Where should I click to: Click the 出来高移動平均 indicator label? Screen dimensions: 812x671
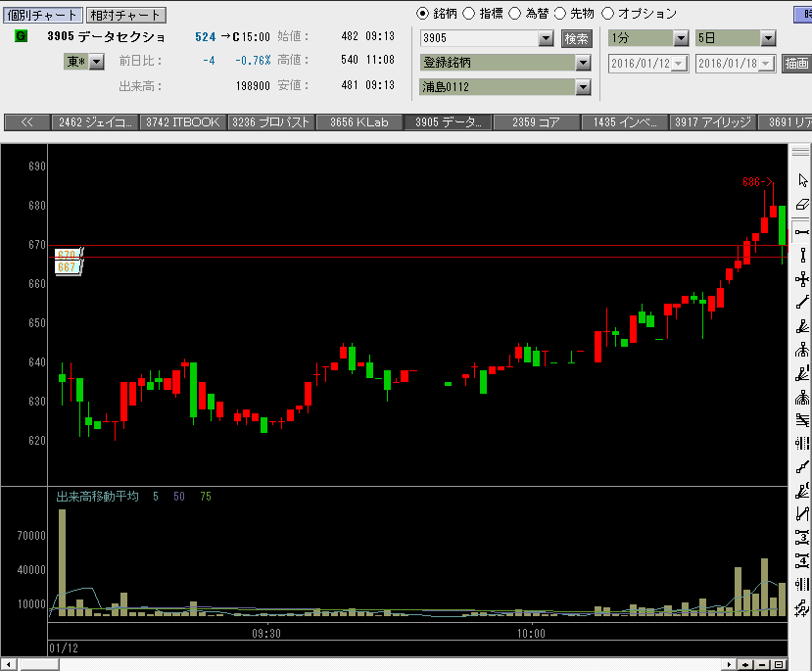point(97,497)
